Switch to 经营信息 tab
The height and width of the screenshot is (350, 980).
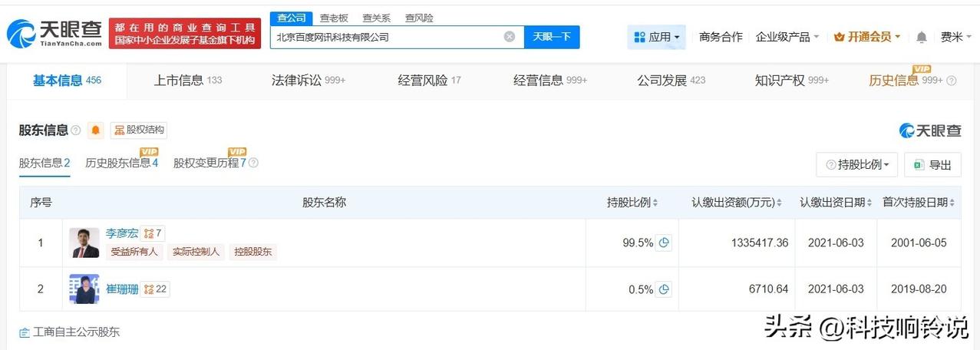[x=550, y=80]
